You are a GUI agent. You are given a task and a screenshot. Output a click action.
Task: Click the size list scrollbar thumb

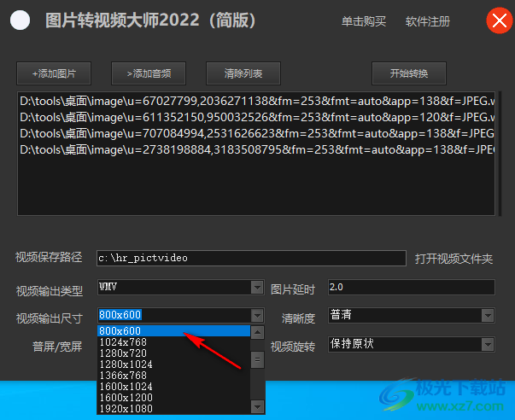click(x=258, y=359)
